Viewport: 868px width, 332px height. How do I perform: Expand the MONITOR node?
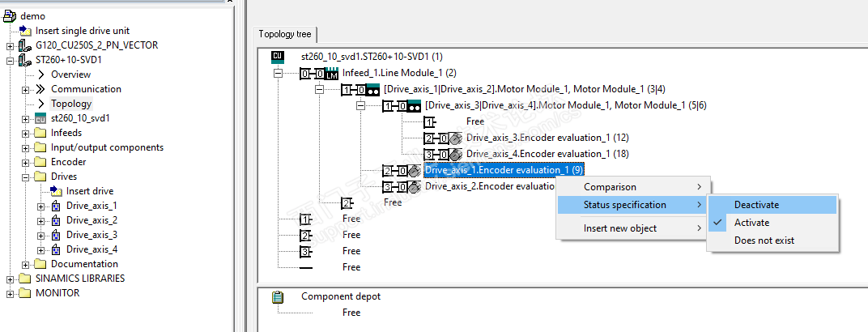(10, 293)
